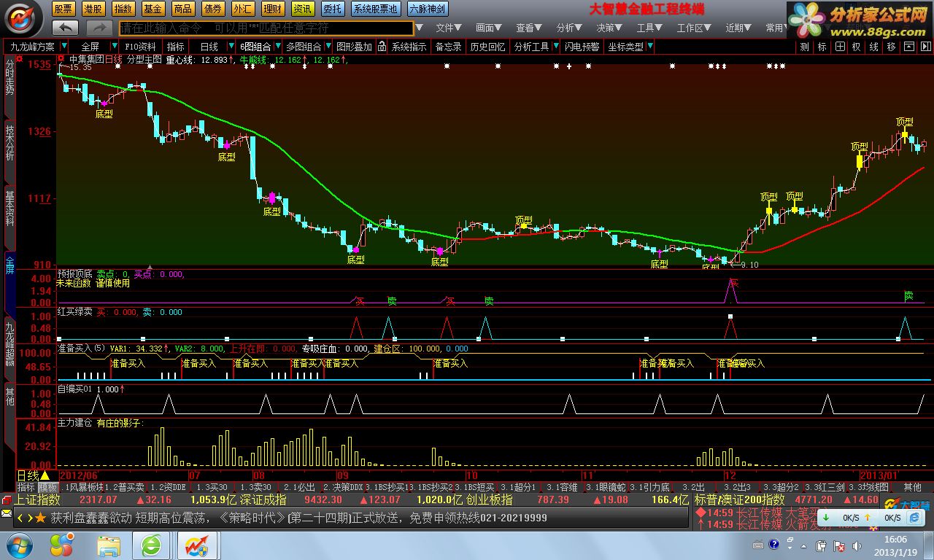The width and height of the screenshot is (934, 560).
Task: Open the green browser taskbar icon
Action: point(153,545)
